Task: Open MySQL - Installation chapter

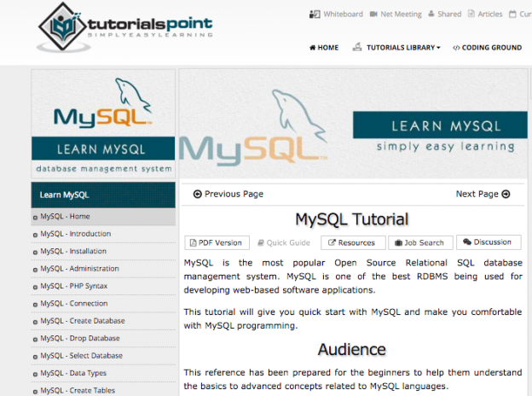Action: (x=103, y=251)
